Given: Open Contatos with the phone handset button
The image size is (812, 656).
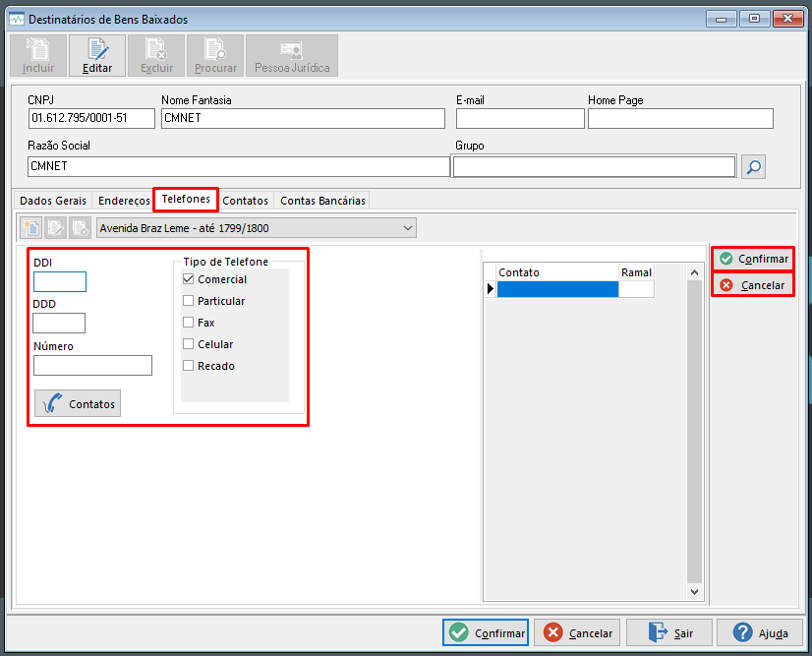Looking at the screenshot, I should [x=78, y=403].
